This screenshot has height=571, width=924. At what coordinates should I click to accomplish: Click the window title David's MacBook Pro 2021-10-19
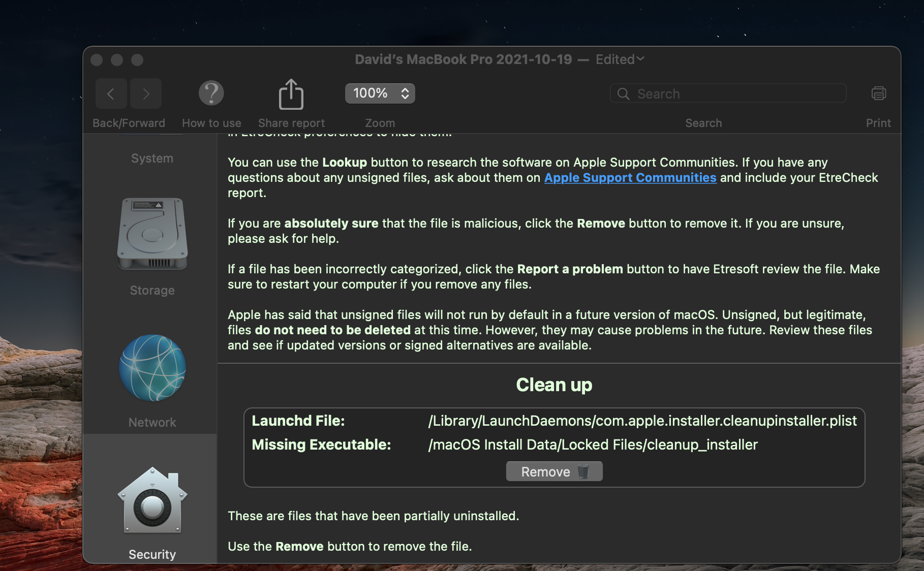point(464,59)
